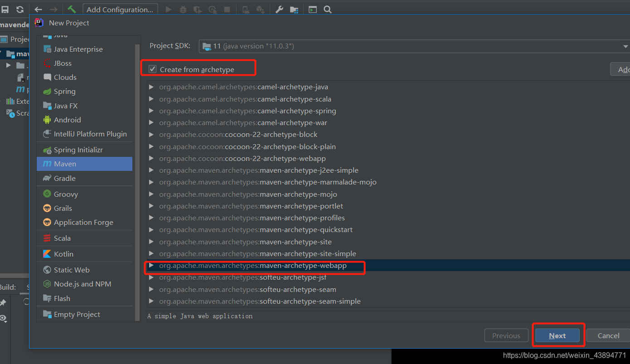The image size is (630, 364).
Task: Select Spring Initializr project type
Action: click(x=84, y=150)
